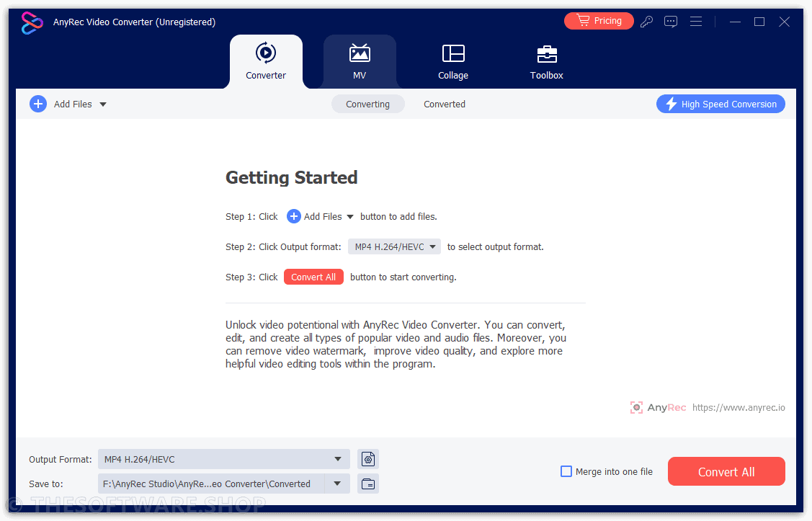Check Merge into one file
The image size is (812, 521).
566,472
